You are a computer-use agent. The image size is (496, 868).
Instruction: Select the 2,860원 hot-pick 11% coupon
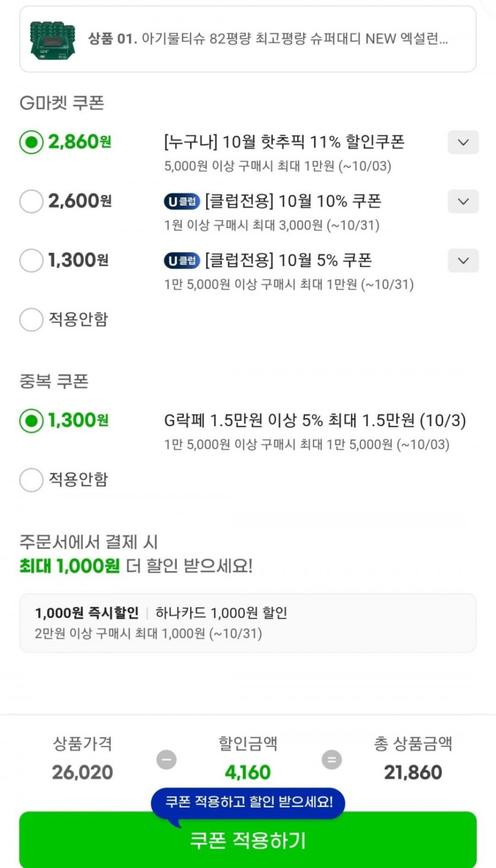tap(31, 142)
